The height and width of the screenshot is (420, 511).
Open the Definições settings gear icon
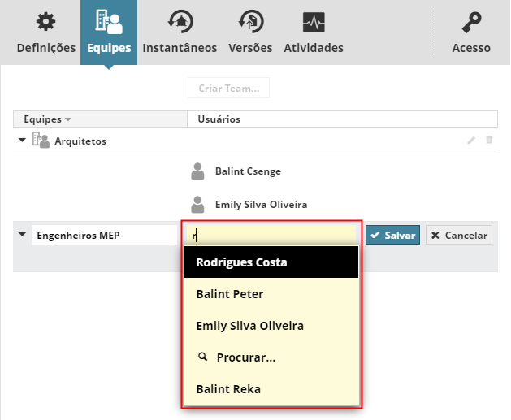coord(46,22)
